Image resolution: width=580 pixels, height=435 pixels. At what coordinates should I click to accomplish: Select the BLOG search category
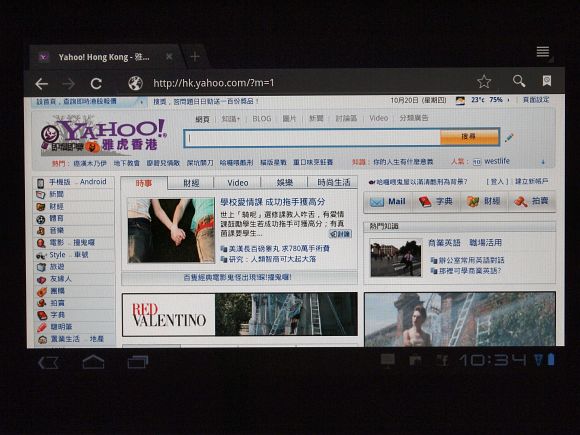(262, 119)
